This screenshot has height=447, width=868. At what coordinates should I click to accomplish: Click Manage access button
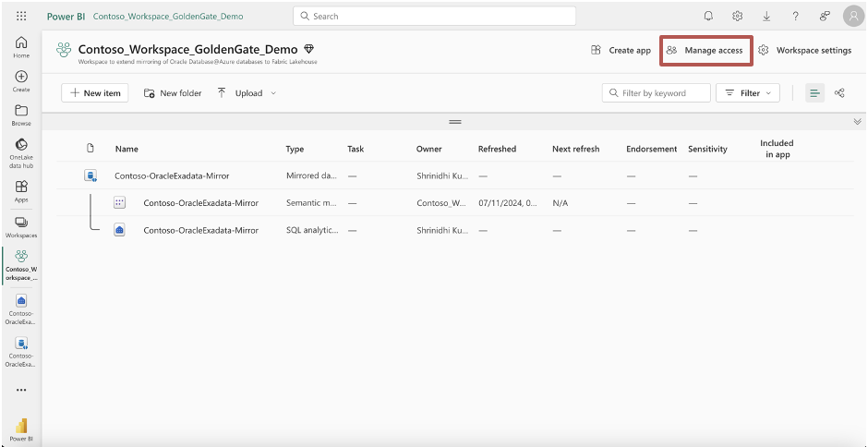click(705, 51)
